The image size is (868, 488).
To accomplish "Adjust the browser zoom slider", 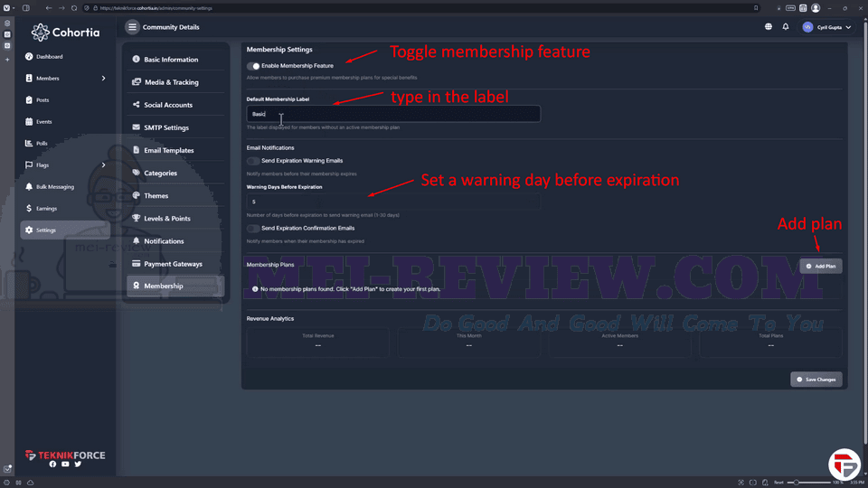I will (x=808, y=483).
